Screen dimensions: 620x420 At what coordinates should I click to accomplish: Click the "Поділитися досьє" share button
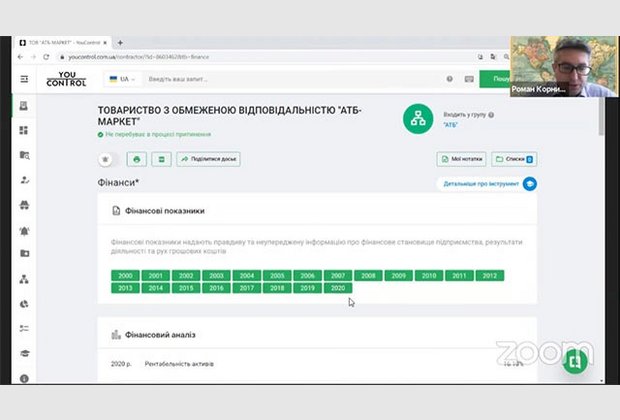(208, 159)
